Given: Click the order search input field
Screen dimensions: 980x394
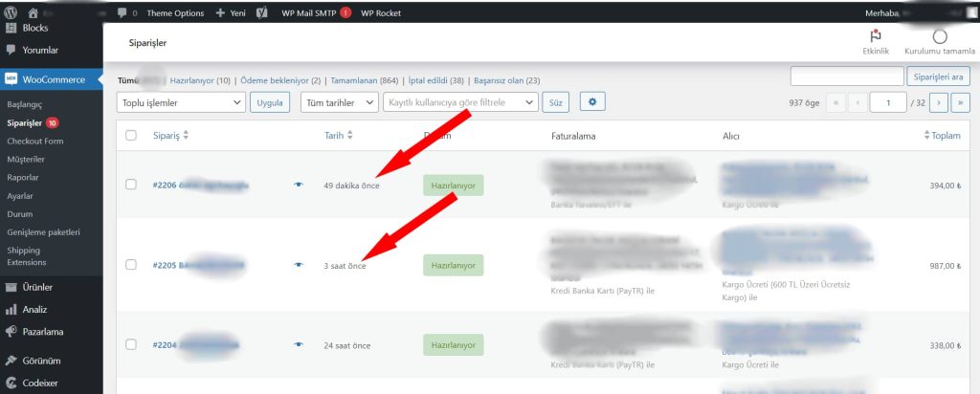Looking at the screenshot, I should (x=847, y=77).
